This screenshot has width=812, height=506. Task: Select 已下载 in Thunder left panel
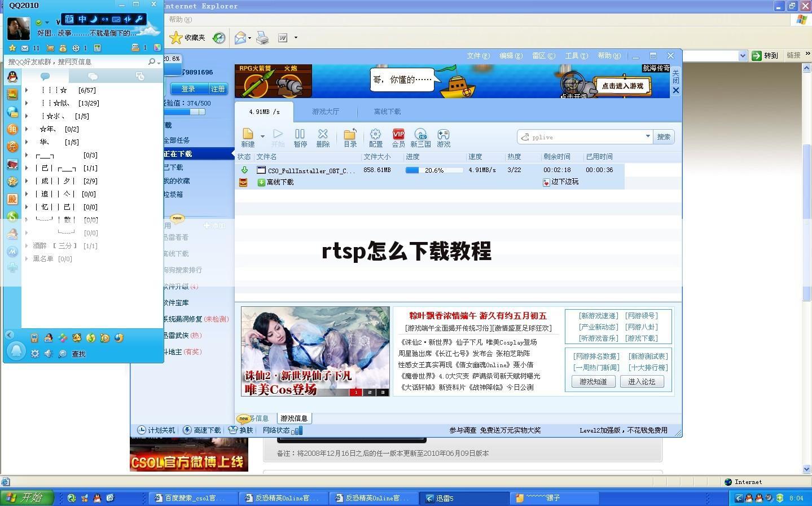pyautogui.click(x=173, y=168)
